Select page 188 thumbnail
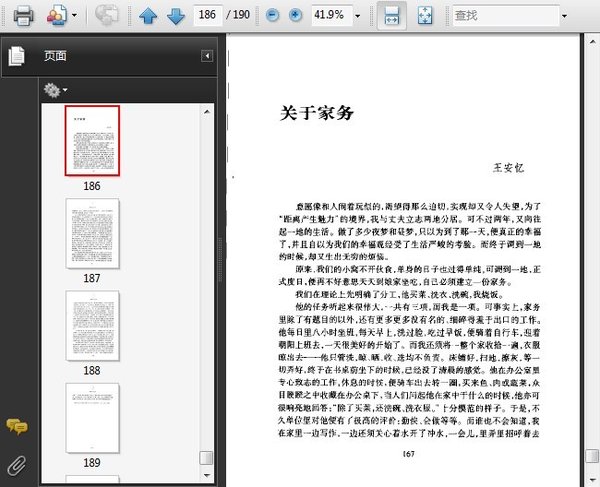600x487 pixels. (92, 325)
